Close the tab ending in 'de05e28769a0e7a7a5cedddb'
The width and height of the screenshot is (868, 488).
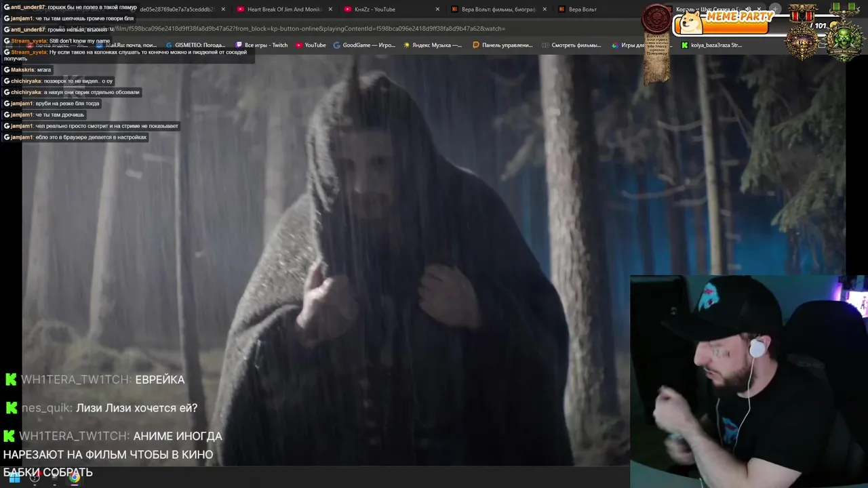223,9
